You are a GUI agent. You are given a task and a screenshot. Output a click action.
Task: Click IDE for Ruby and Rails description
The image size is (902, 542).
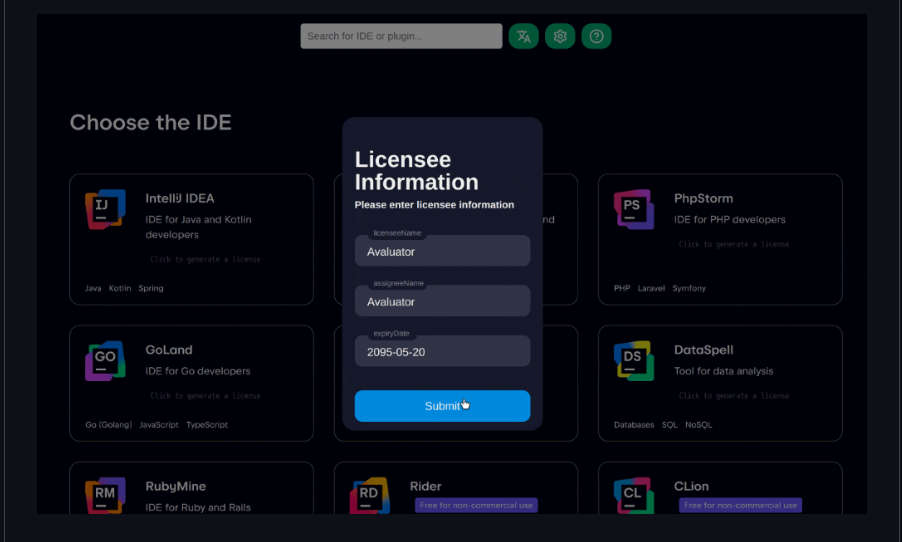198,507
